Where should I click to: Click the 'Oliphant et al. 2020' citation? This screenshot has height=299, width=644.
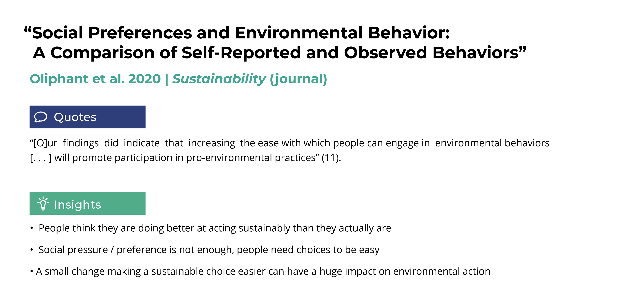95,79
